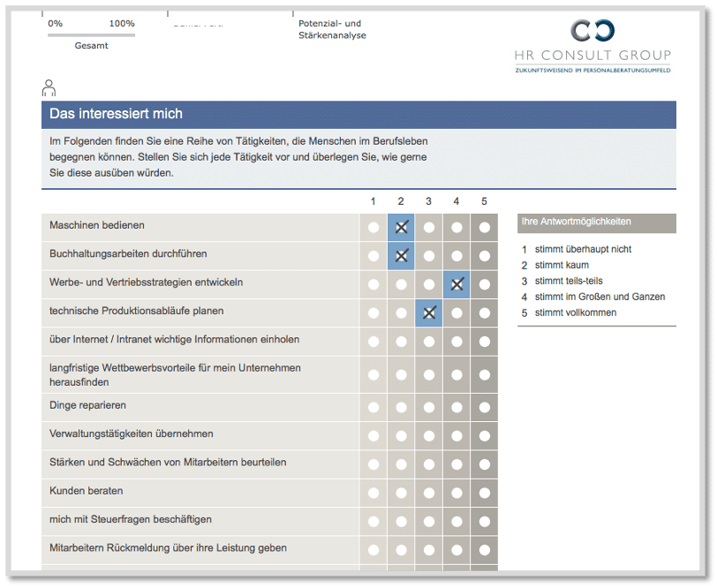The height and width of the screenshot is (588, 717).
Task: Click legend entry 'stimmt im Großen und Ganzen'
Action: 600,297
